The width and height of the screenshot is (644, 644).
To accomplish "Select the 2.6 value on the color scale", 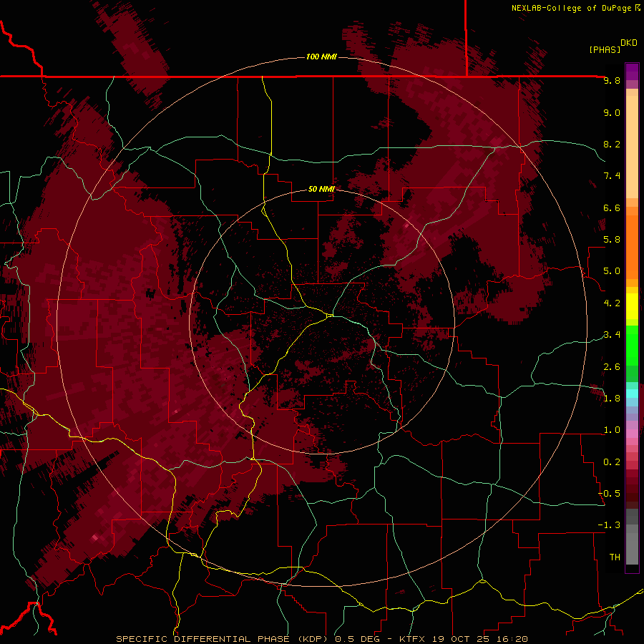I will point(612,367).
